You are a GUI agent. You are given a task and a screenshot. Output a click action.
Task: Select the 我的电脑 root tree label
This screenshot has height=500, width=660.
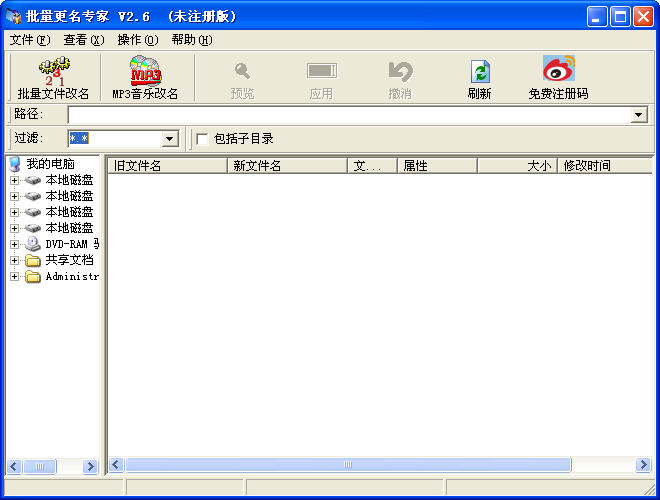(x=51, y=164)
